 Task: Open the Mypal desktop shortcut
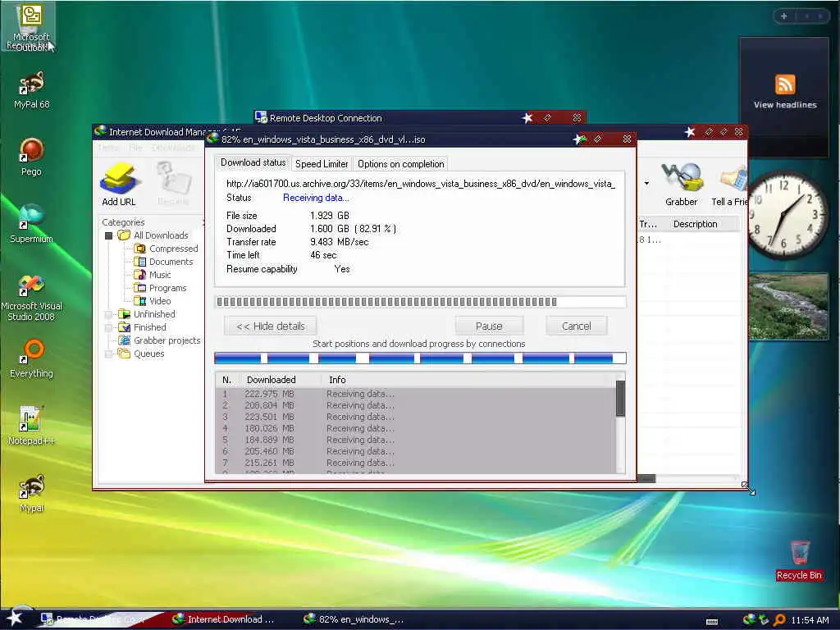[x=31, y=493]
